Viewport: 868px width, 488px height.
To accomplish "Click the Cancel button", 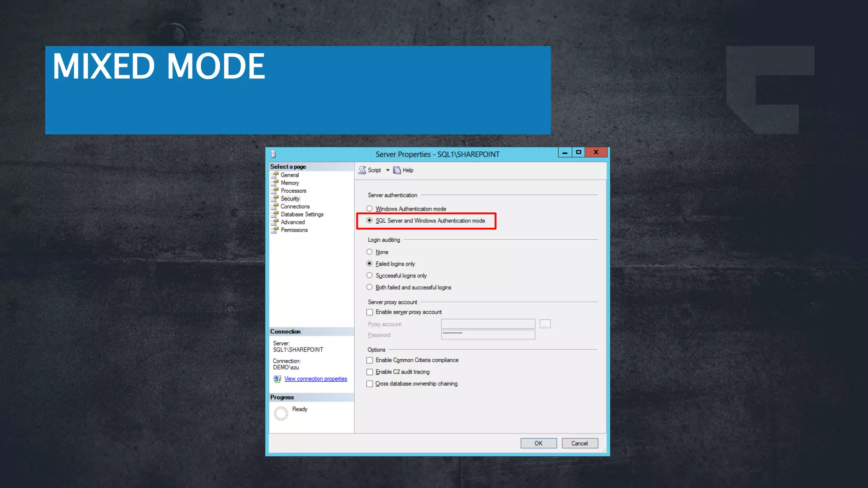I will pos(579,443).
